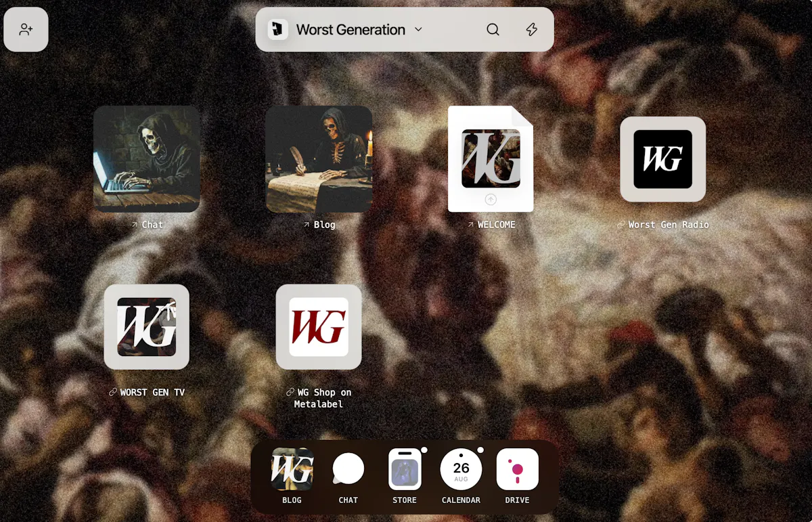Screen dimensions: 812x522
Task: Click the search magnifier icon
Action: (x=493, y=29)
